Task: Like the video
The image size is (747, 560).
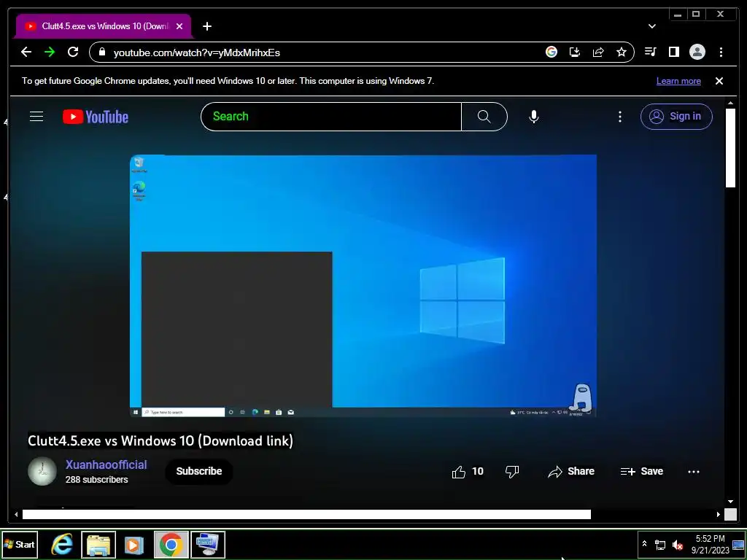Action: (468, 472)
